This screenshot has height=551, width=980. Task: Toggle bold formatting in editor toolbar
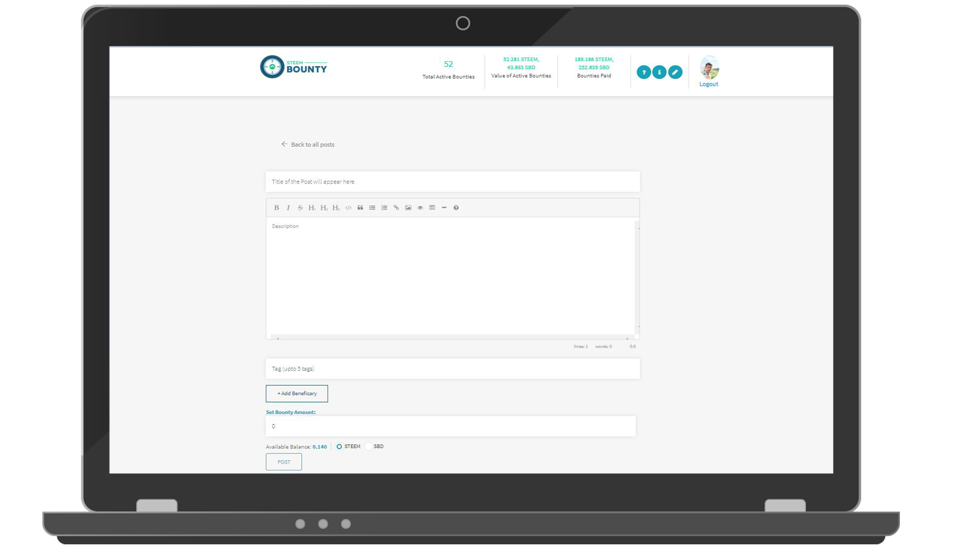tap(276, 208)
